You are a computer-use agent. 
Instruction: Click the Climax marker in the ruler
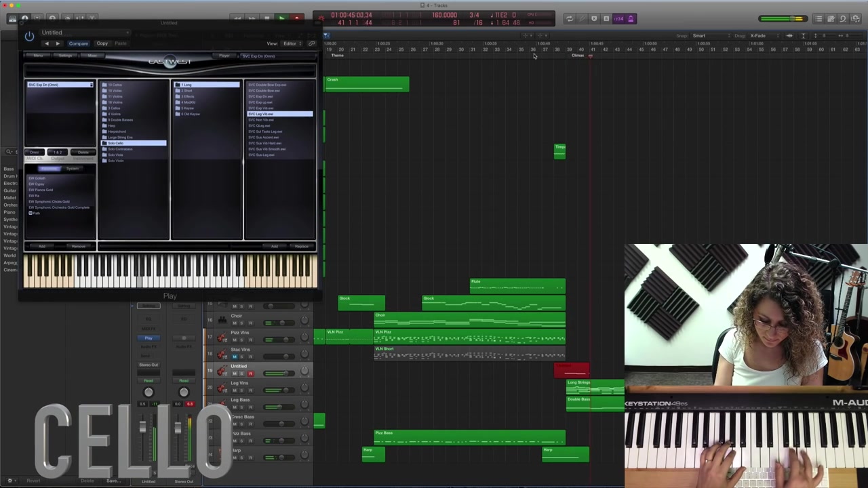pyautogui.click(x=578, y=56)
